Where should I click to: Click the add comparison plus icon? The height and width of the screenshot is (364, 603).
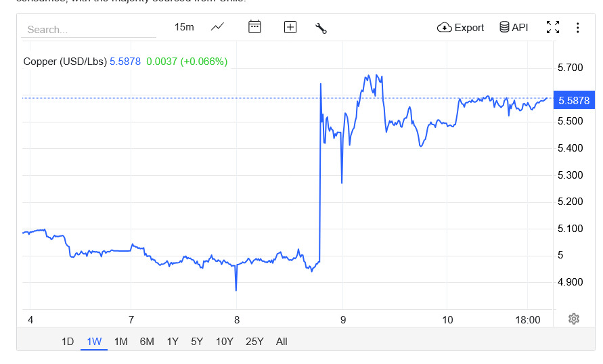tap(290, 27)
